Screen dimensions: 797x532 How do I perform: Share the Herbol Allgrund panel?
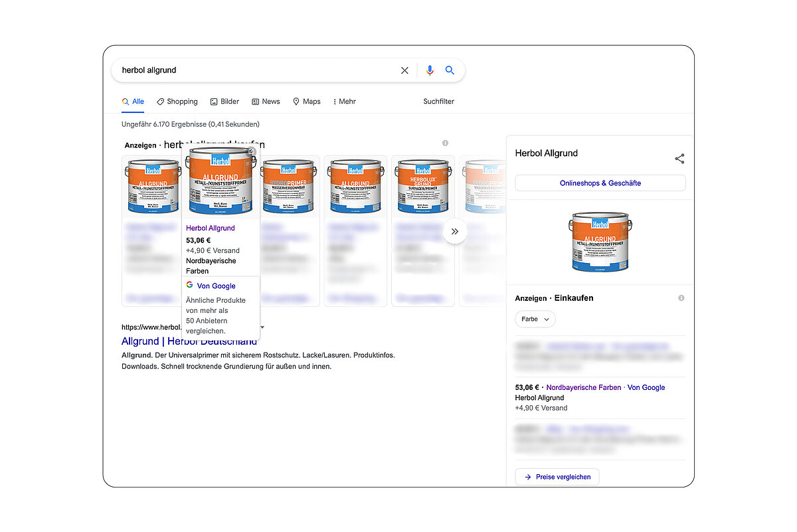[679, 159]
